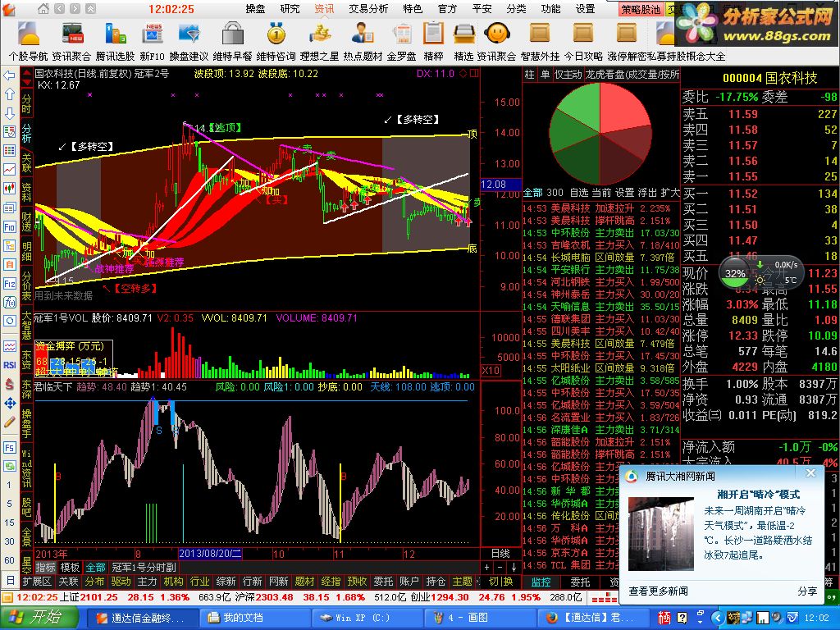Open the 研究 menu
Image resolution: width=840 pixels, height=630 pixels.
(290, 8)
